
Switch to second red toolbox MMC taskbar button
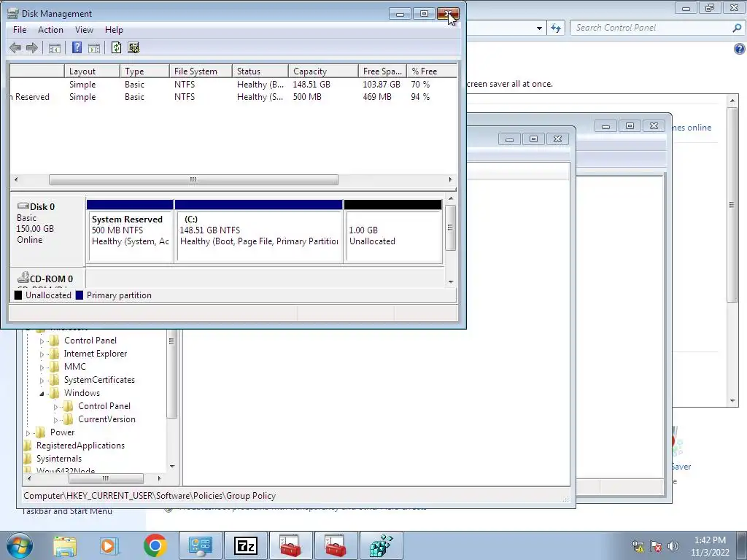(336, 545)
